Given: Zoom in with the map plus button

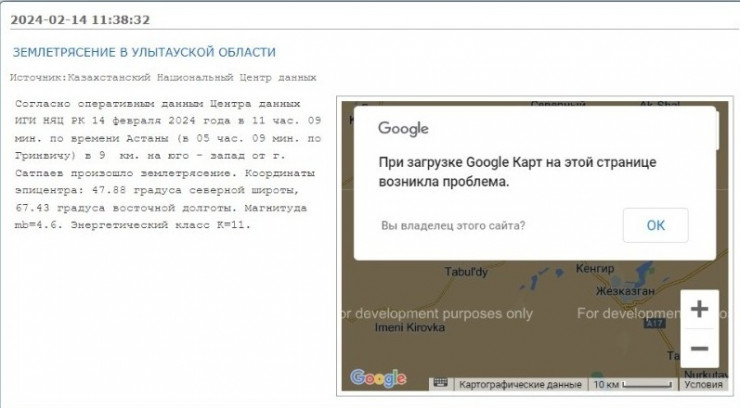Looking at the screenshot, I should coord(700,309).
